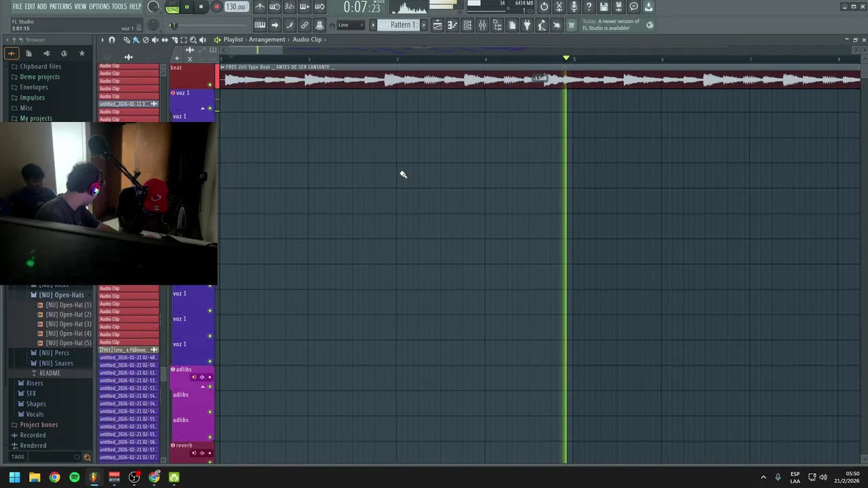
Task: Click the undo history icon
Action: (x=544, y=7)
